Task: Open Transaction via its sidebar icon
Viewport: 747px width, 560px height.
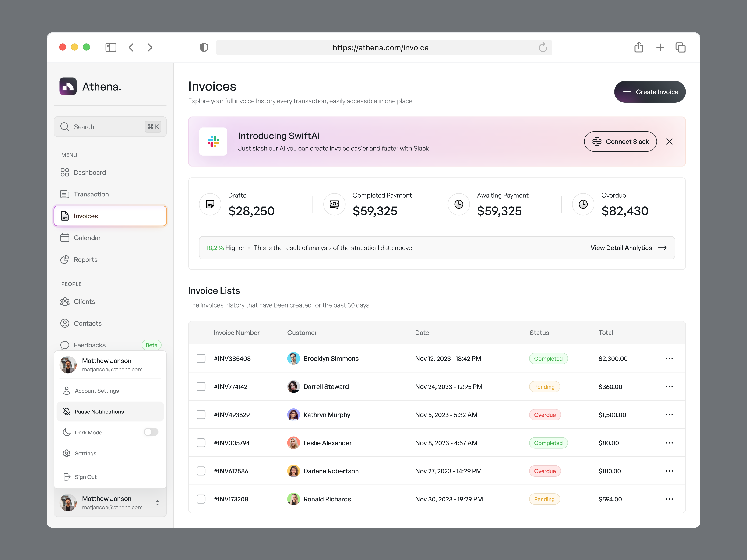Action: (x=65, y=194)
